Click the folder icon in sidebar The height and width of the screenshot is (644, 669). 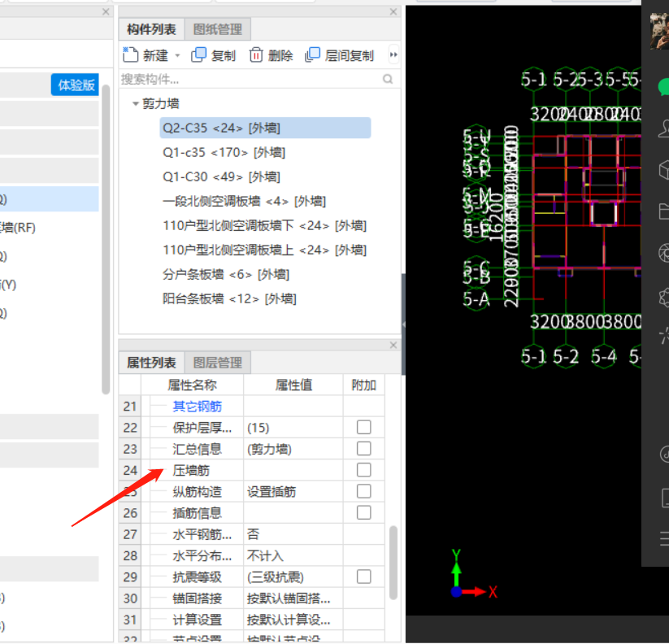(664, 211)
